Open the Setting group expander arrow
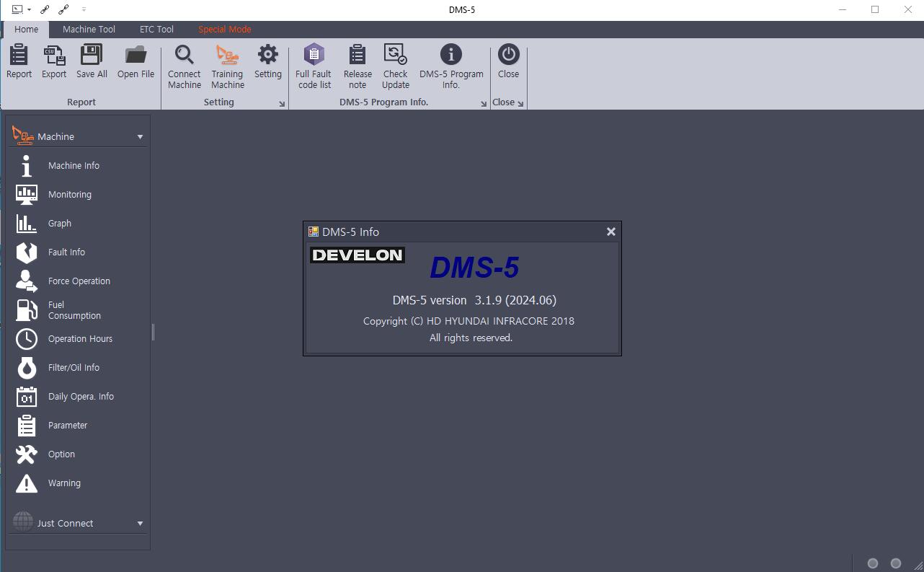Image resolution: width=924 pixels, height=572 pixels. pos(281,102)
